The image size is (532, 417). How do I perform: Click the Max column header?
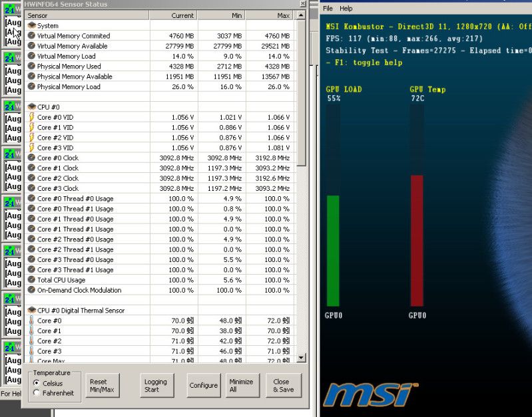point(270,15)
